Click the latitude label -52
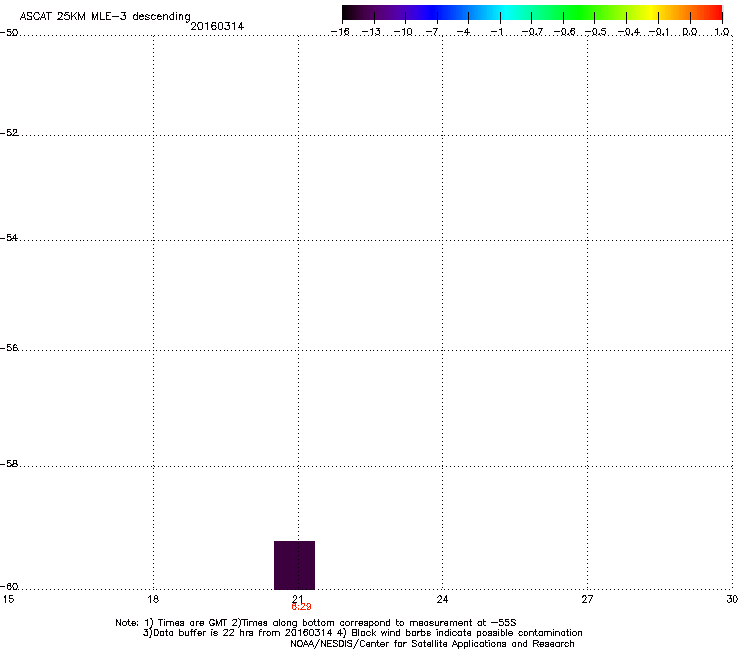 [9, 133]
